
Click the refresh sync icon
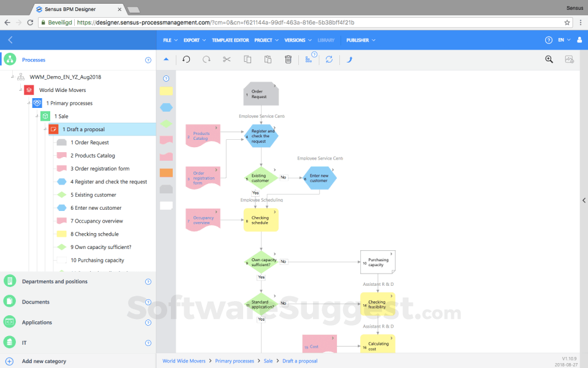pos(330,59)
